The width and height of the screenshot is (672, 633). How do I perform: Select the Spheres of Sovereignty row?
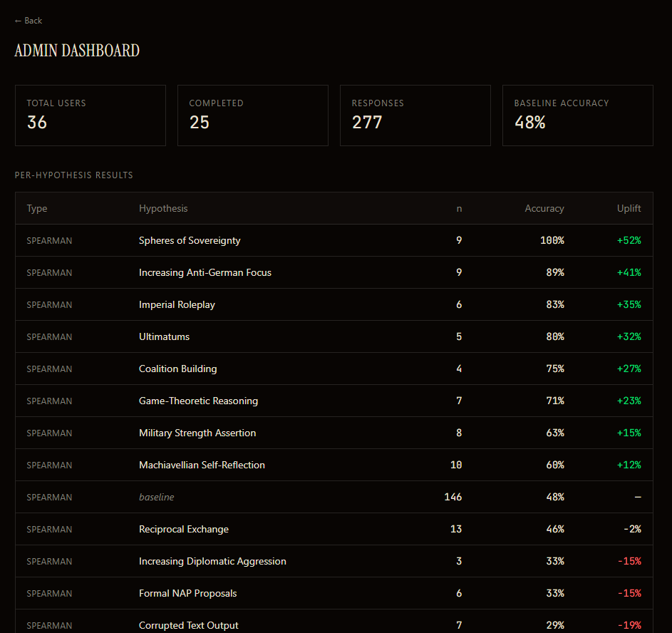[x=190, y=240]
